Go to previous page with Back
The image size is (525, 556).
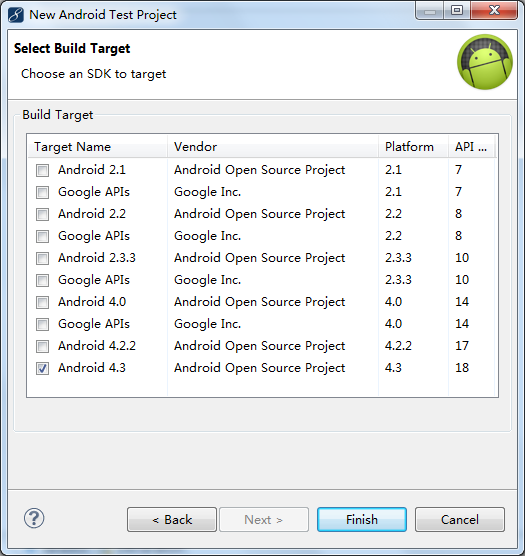coord(172,519)
